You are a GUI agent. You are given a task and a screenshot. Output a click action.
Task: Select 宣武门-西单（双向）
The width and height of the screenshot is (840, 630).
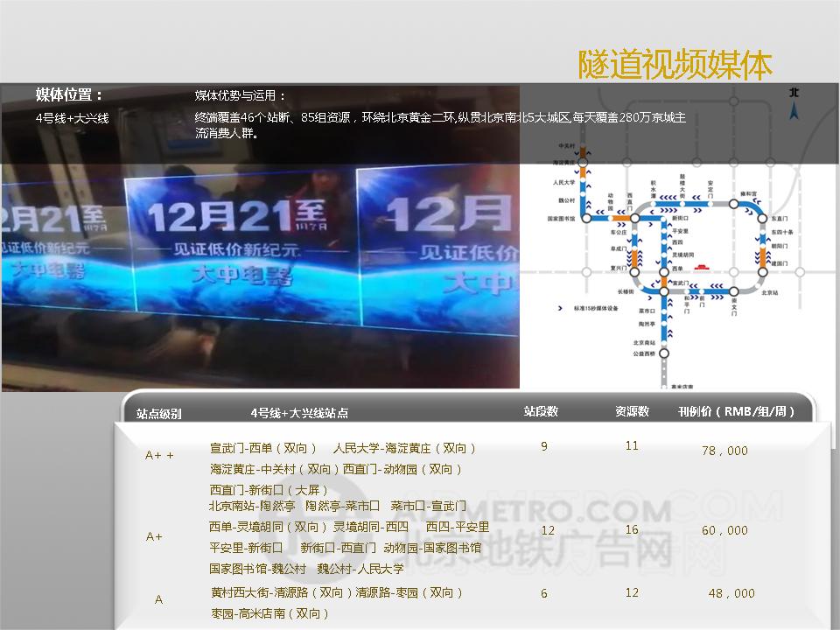263,448
